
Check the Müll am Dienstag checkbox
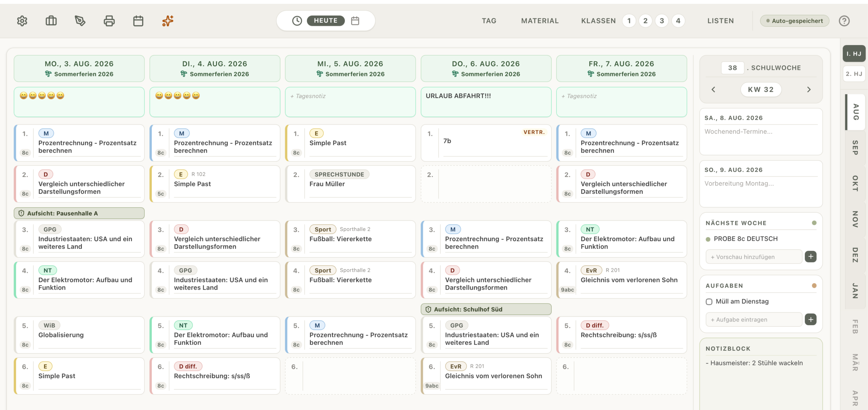point(709,301)
